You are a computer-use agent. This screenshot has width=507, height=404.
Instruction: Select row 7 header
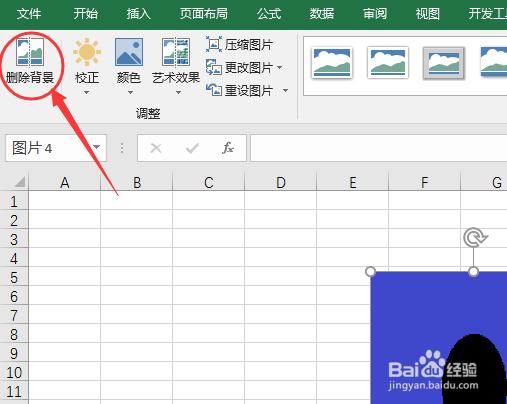pos(14,315)
